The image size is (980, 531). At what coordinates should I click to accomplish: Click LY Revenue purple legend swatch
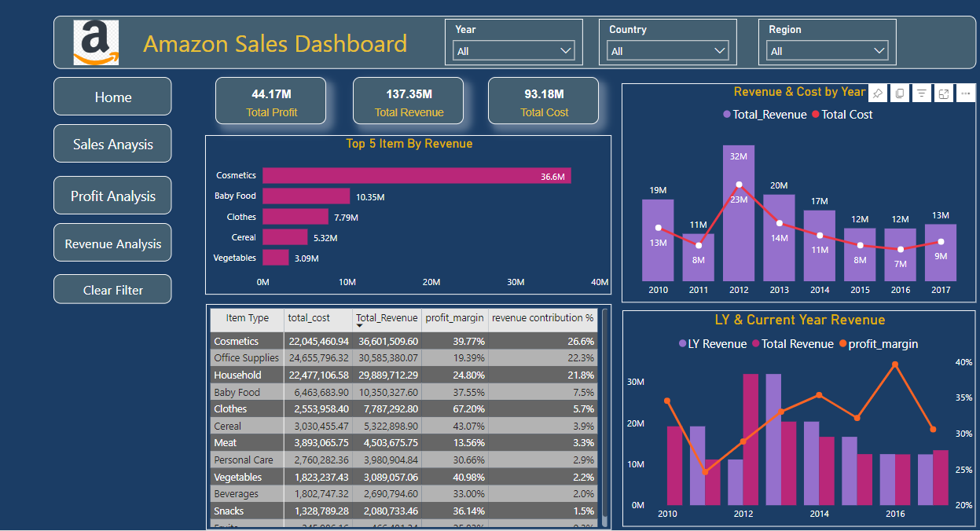(682, 344)
